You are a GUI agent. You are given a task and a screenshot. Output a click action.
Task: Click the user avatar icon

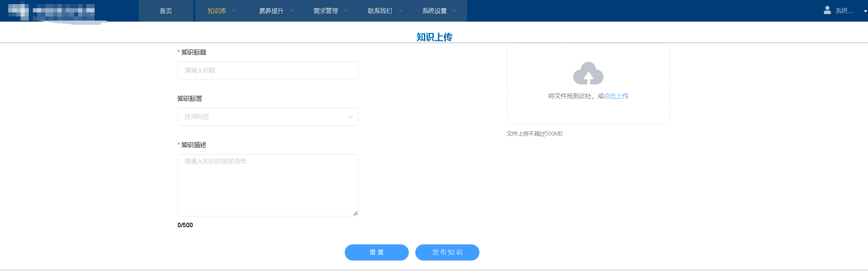pyautogui.click(x=827, y=10)
